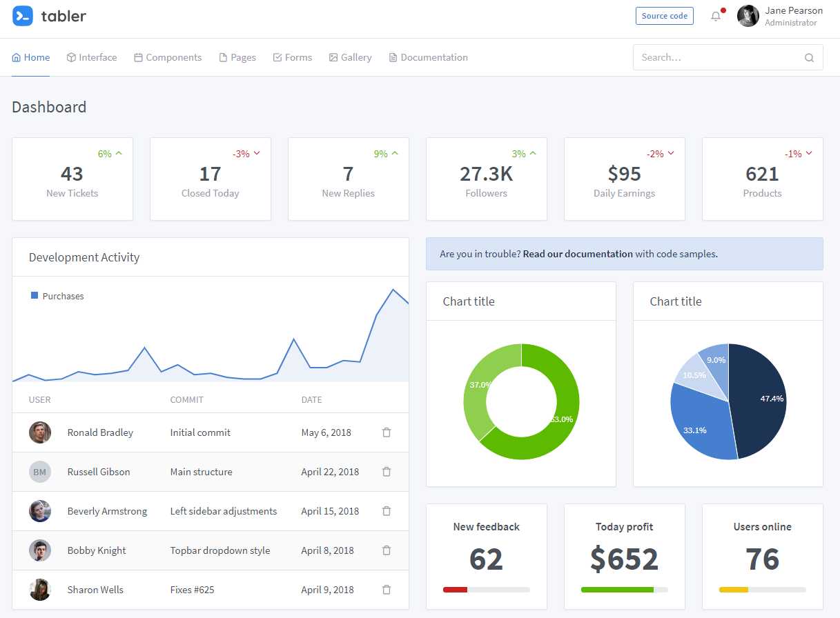Click the April 22, 2018 date
This screenshot has height=618, width=840.
click(331, 472)
